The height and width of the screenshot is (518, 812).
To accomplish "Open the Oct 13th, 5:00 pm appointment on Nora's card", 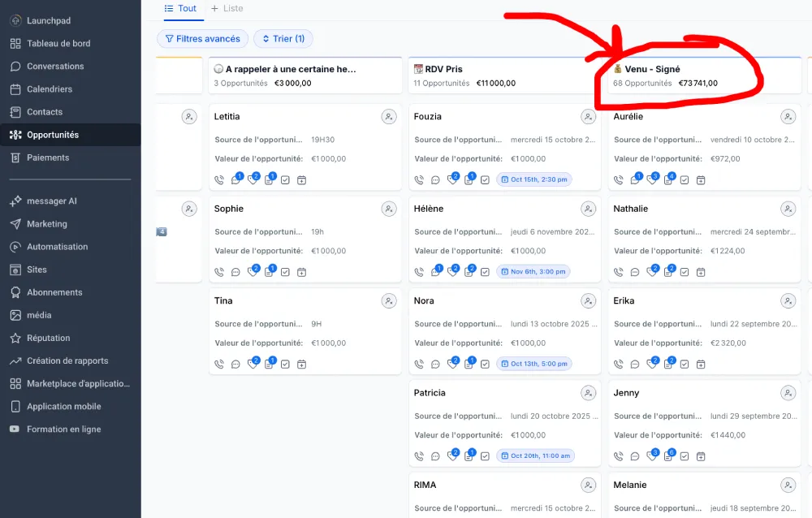I will pos(534,364).
